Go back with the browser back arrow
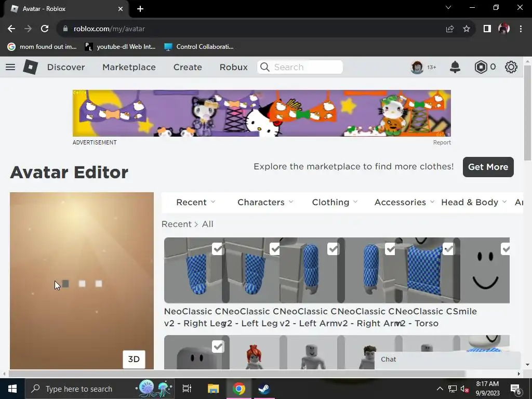This screenshot has width=532, height=399. pyautogui.click(x=11, y=29)
